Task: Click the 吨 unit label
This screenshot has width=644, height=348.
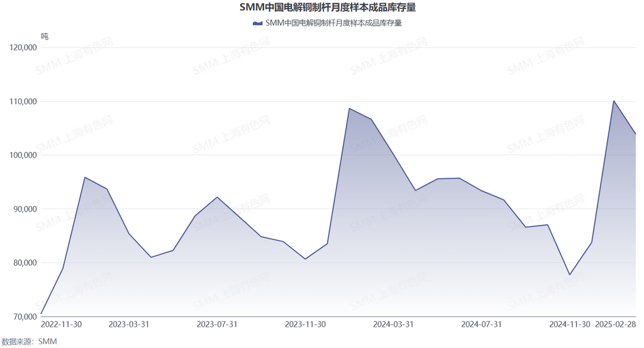Action: [x=45, y=36]
